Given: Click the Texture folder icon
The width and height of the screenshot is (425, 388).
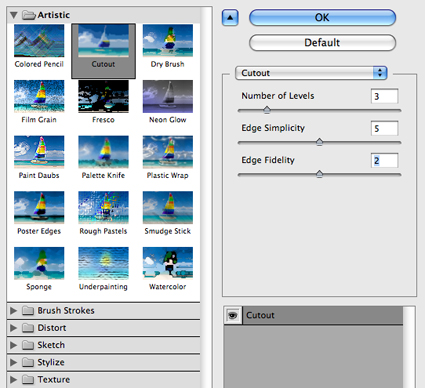Looking at the screenshot, I should click(28, 380).
